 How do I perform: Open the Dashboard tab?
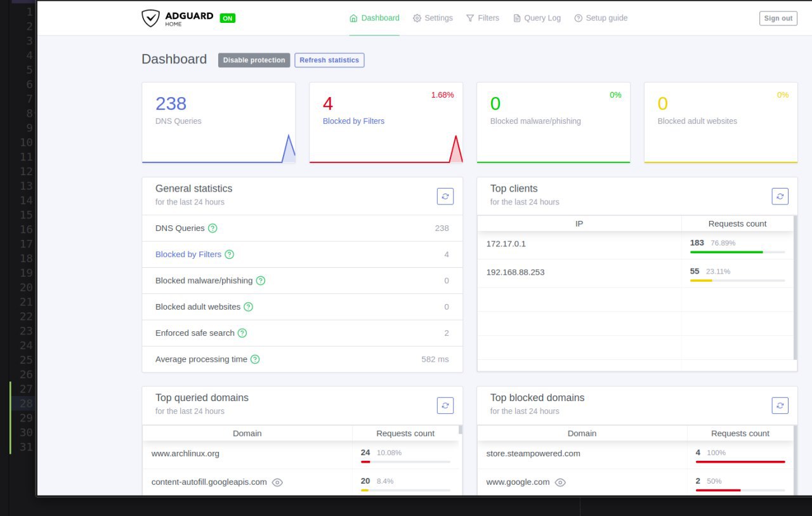[x=374, y=18]
